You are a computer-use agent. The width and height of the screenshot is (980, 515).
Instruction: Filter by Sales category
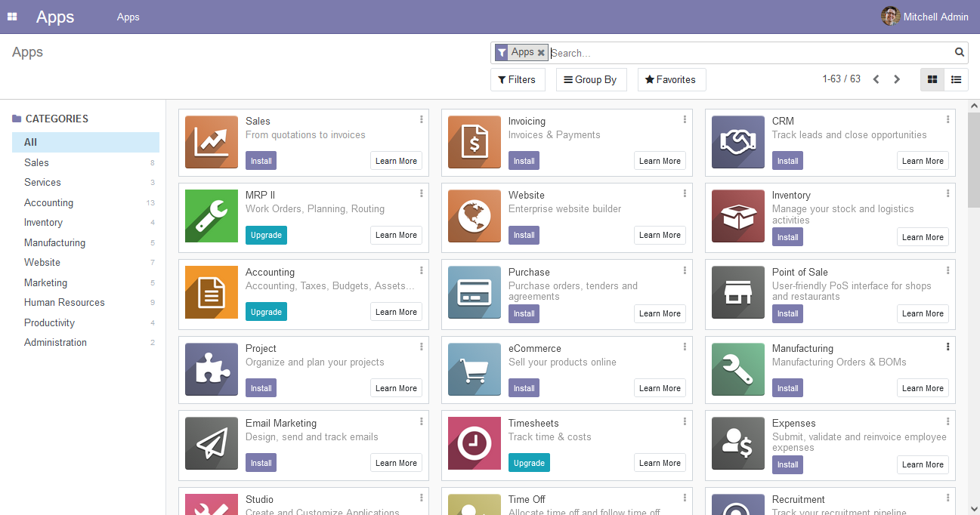(85, 162)
